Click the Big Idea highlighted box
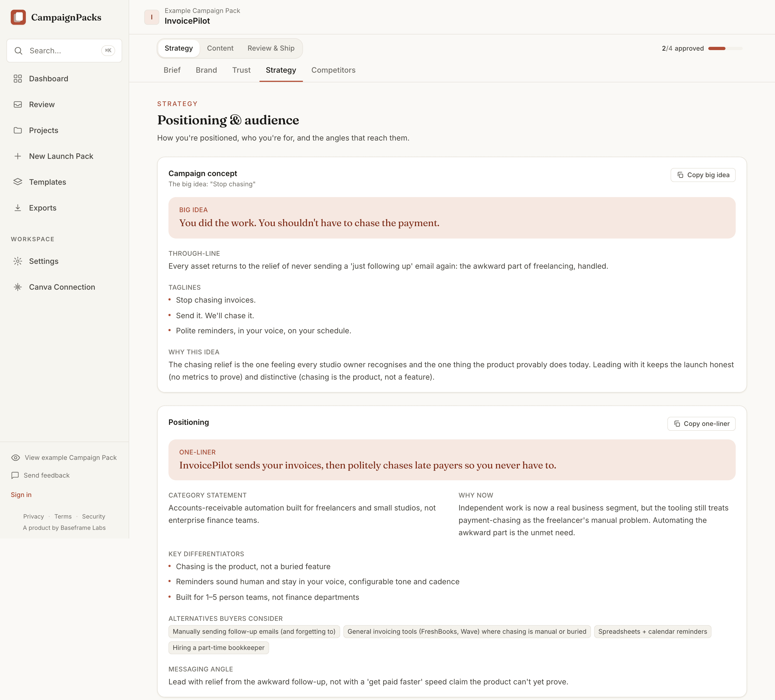Viewport: 775px width, 700px height. pyautogui.click(x=452, y=218)
